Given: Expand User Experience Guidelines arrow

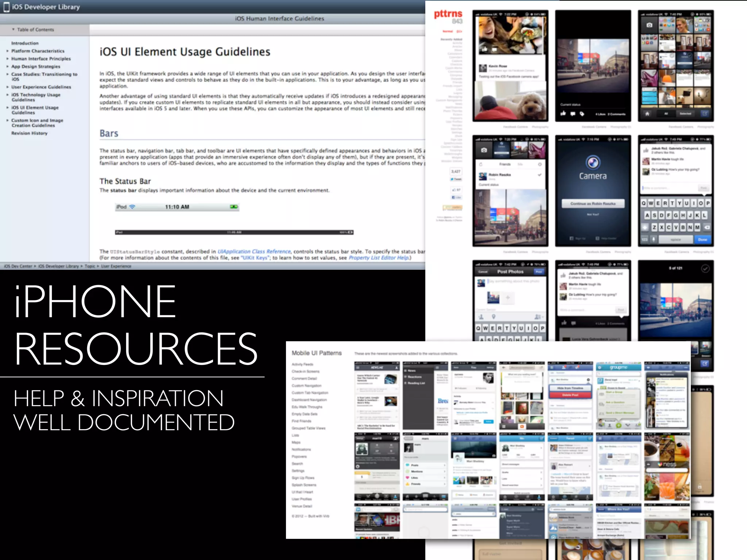Looking at the screenshot, I should pos(7,87).
